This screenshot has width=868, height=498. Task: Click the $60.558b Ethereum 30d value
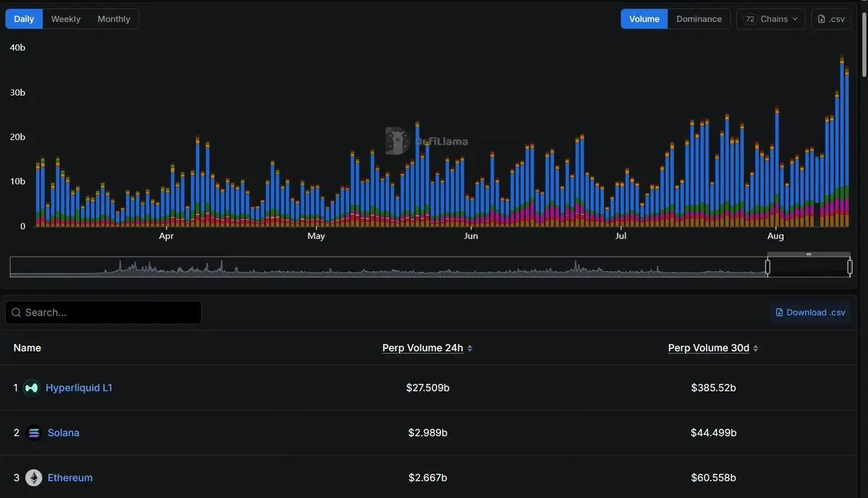point(713,477)
